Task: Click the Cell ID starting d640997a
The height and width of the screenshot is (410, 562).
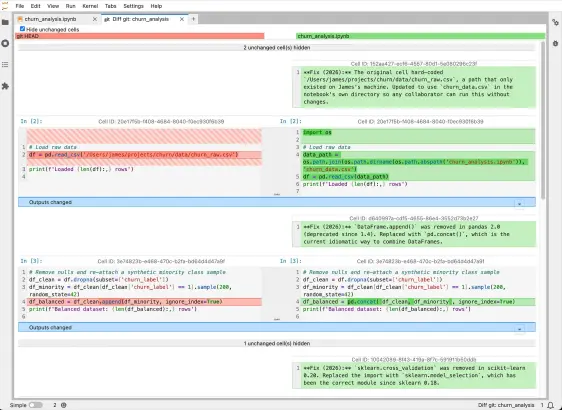Action: 414,218
